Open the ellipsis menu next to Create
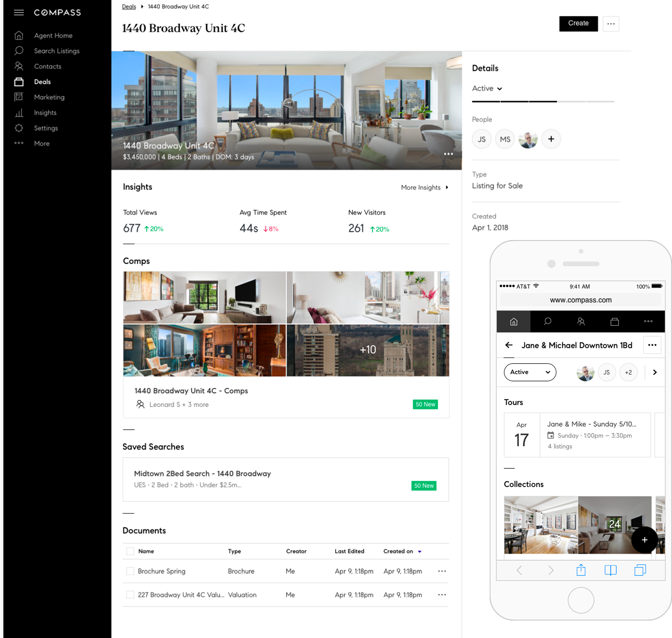This screenshot has width=672, height=638. click(x=611, y=24)
